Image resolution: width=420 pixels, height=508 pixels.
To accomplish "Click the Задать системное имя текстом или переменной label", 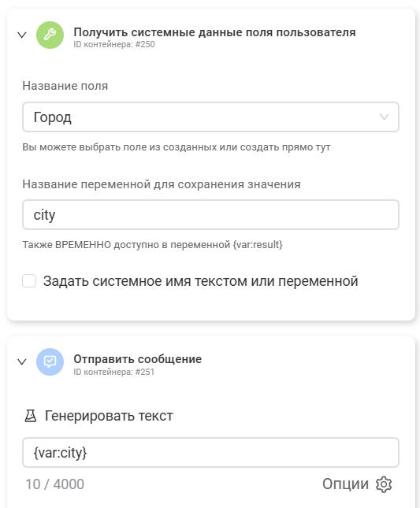I will tap(201, 281).
